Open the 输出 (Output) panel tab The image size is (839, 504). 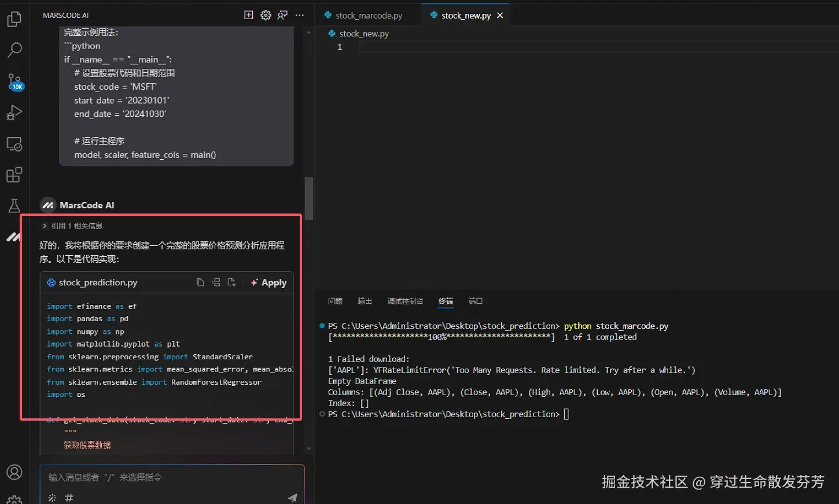point(365,301)
